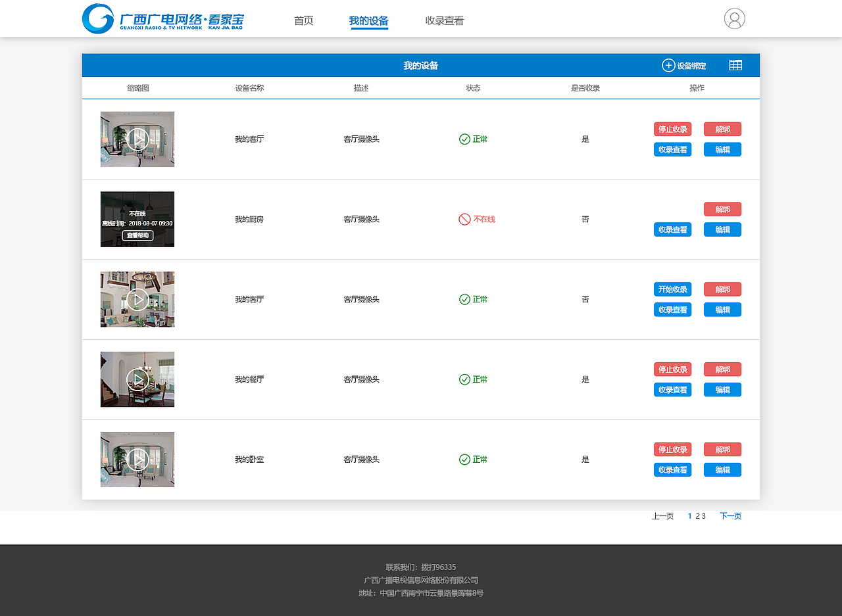
Task: Click 停止收录 for the 我的餐厅 device
Action: pos(672,369)
